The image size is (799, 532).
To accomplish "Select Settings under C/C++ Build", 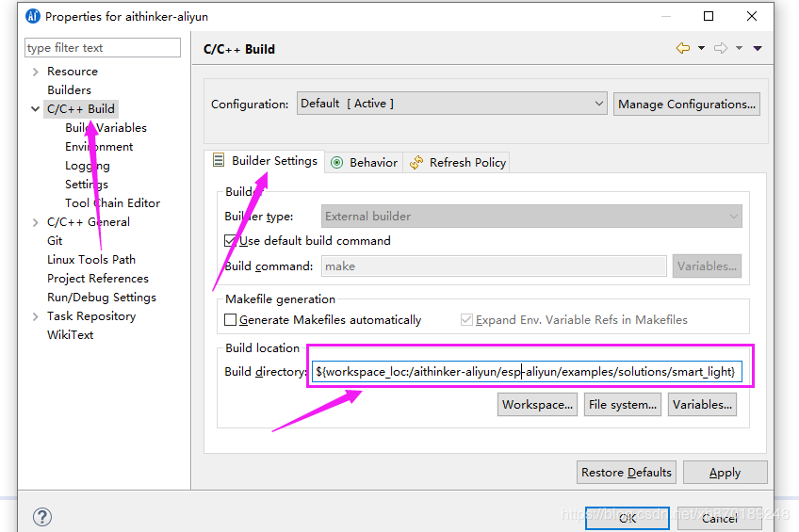I will click(x=87, y=185).
